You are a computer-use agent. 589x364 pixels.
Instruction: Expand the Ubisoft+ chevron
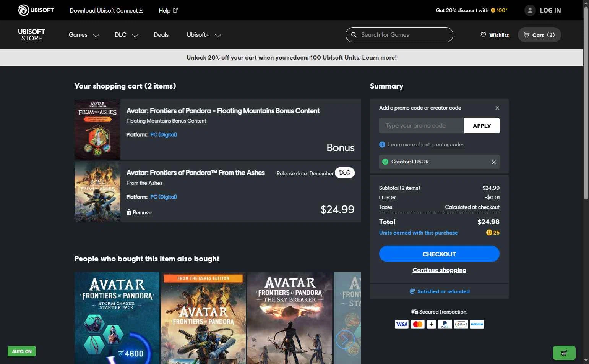point(218,36)
